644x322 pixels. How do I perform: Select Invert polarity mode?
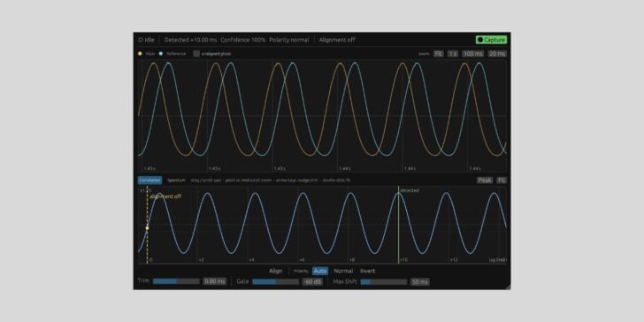[368, 271]
